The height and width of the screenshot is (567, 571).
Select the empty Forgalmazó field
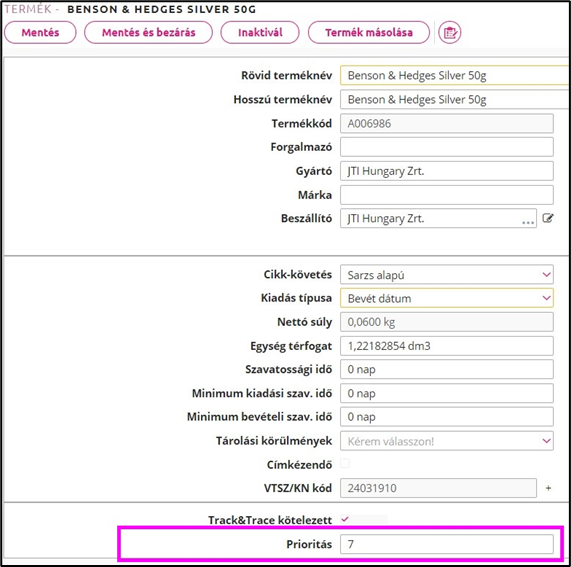pyautogui.click(x=446, y=147)
